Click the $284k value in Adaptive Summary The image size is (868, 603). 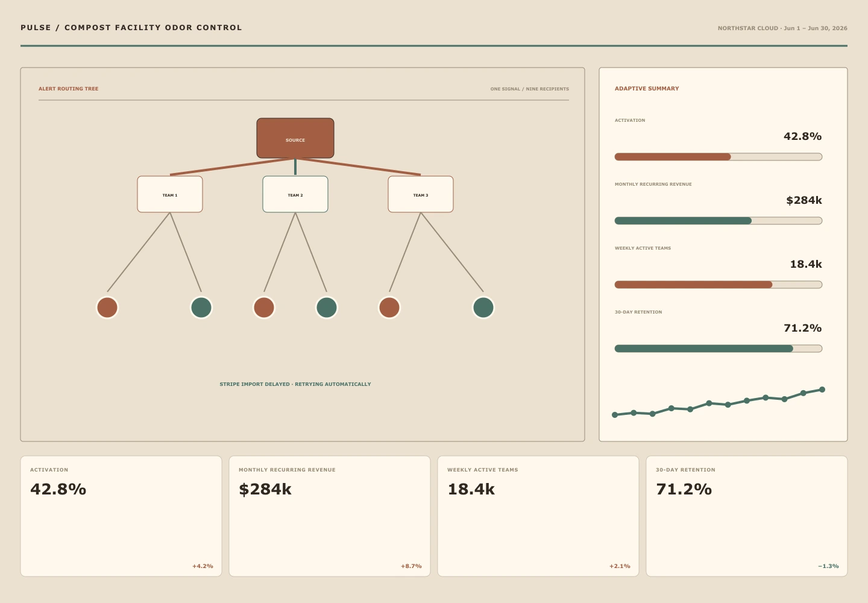click(x=804, y=200)
